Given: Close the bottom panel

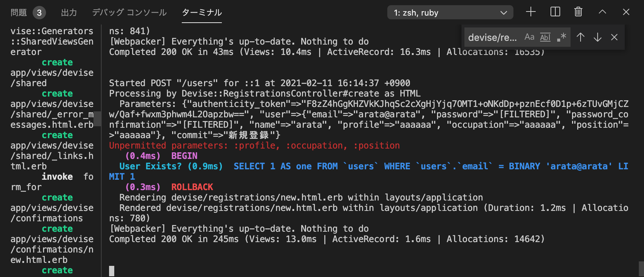Looking at the screenshot, I should (626, 12).
